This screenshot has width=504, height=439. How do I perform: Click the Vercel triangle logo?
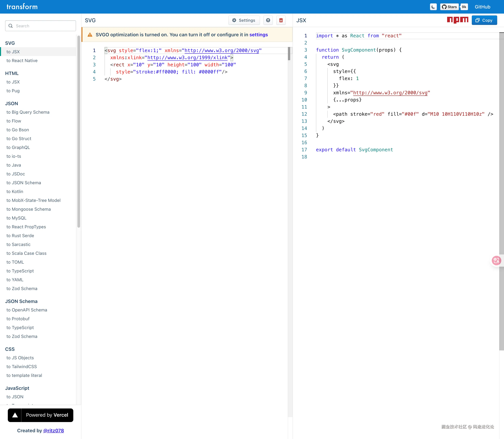click(x=15, y=415)
